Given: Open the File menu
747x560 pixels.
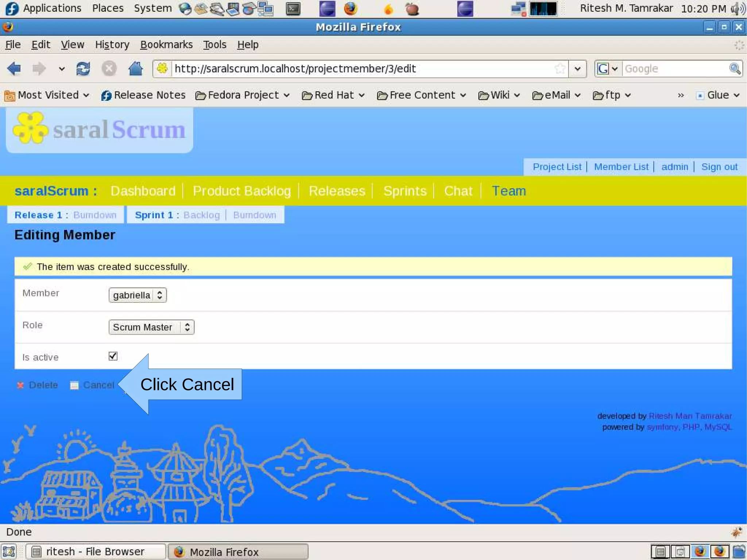Looking at the screenshot, I should point(13,45).
